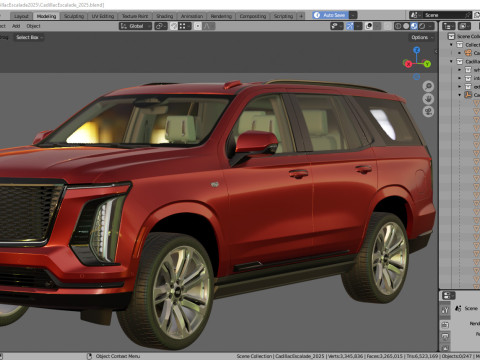Open the Render properties tab icon
This screenshot has width=480, height=360.
pyautogui.click(x=445, y=325)
